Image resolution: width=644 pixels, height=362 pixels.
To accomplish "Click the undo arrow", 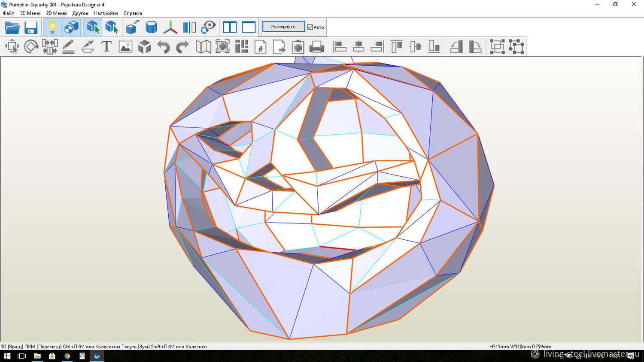I will point(163,46).
